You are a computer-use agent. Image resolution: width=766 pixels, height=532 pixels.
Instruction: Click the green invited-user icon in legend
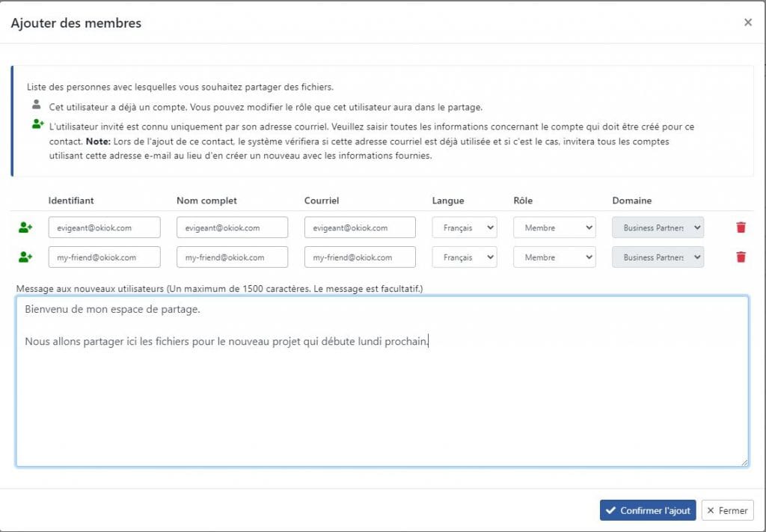[37, 124]
